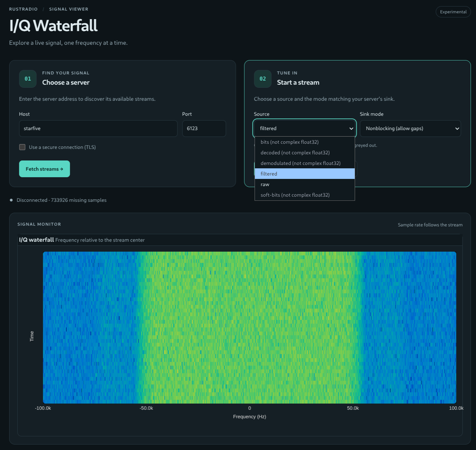Click the 'Choose a server' heading
Screen dimensions: 476x450
[x=66, y=82]
